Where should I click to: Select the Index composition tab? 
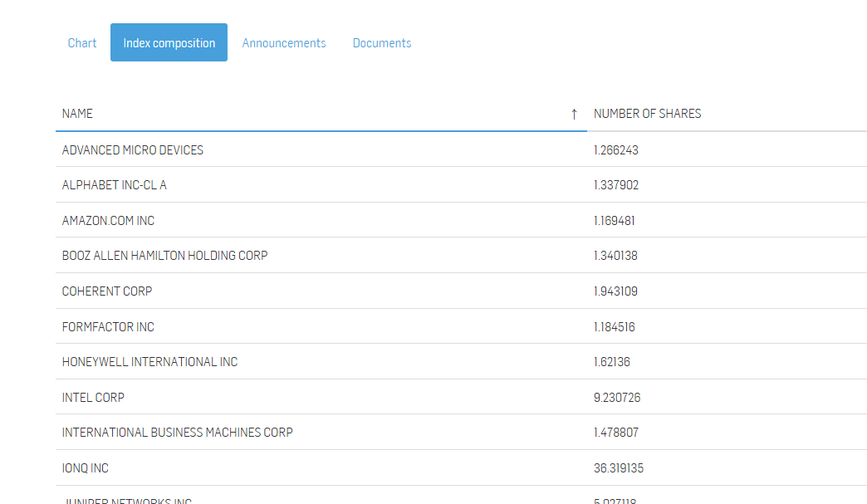pos(169,42)
